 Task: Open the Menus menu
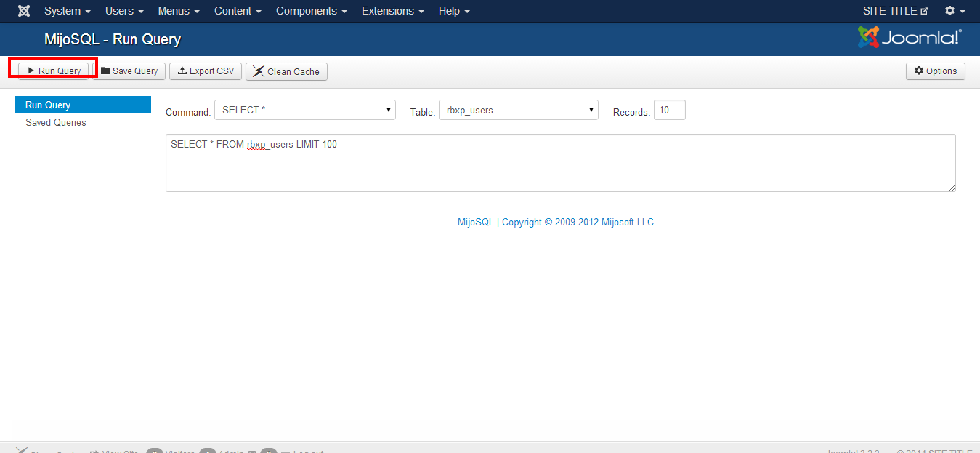(x=179, y=11)
